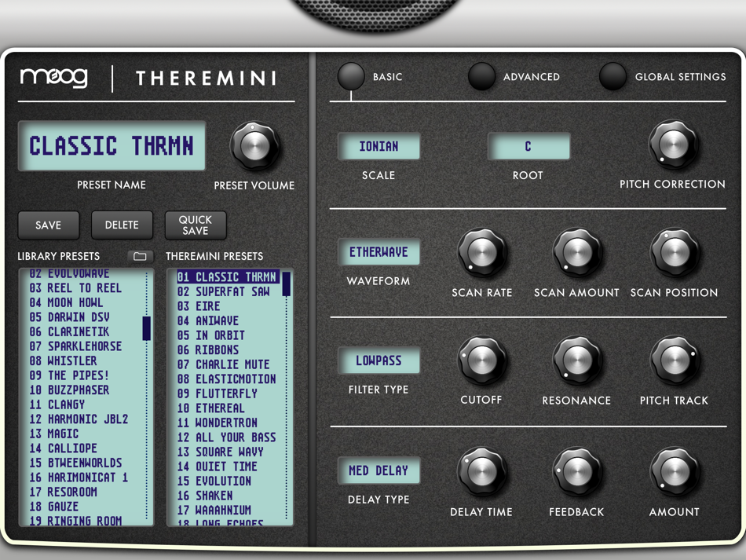Open the Ionian scale selector
Image resolution: width=746 pixels, height=560 pixels.
coord(378,146)
